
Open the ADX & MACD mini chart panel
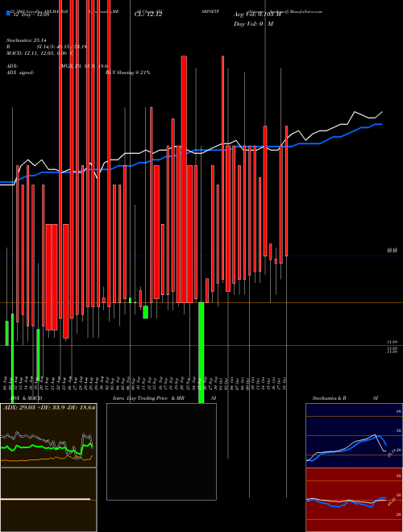[48, 435]
